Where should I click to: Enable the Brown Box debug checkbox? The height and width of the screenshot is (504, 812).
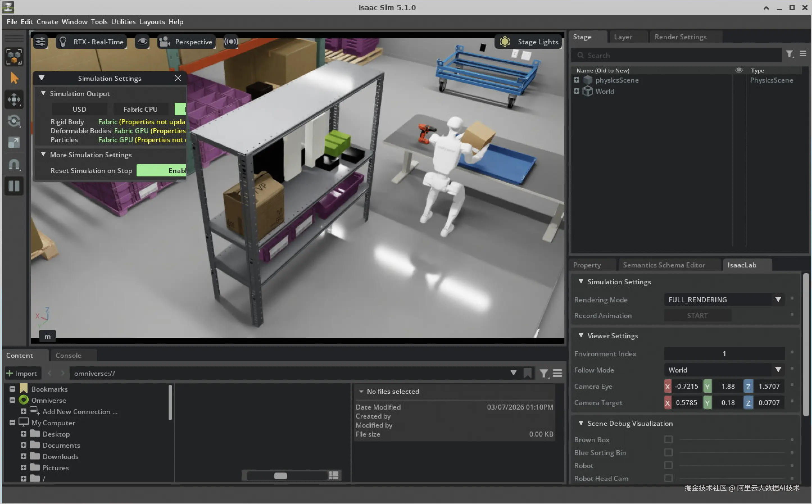click(668, 439)
